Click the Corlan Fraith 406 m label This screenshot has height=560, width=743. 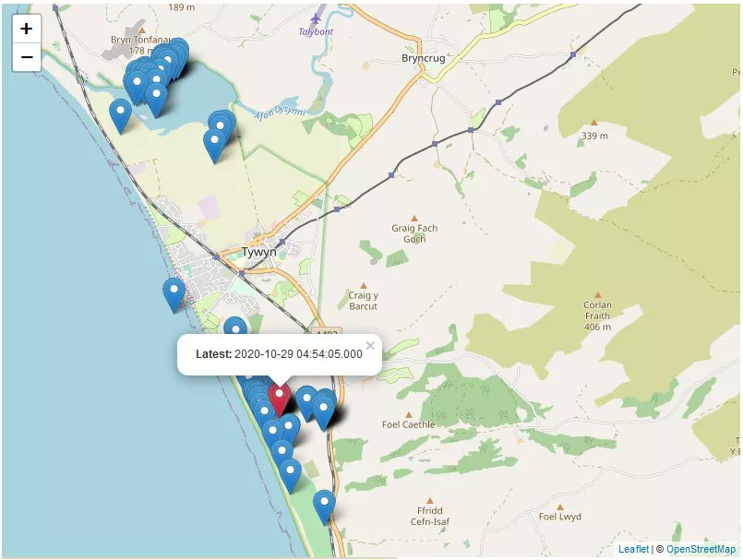pos(597,316)
